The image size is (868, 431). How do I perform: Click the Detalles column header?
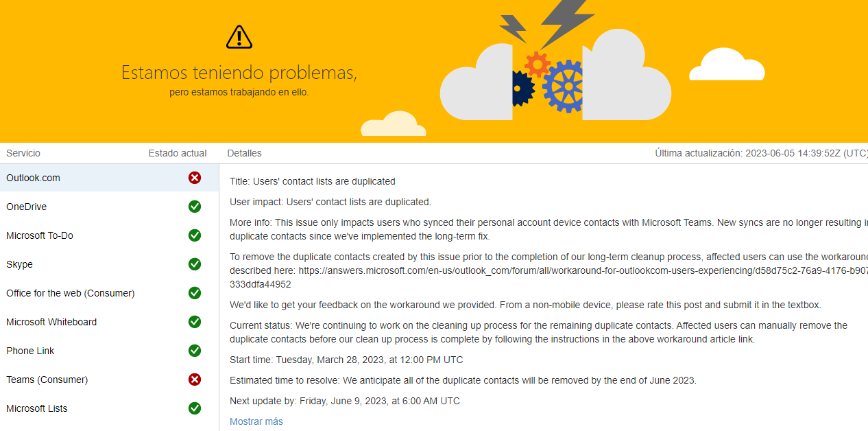click(244, 153)
